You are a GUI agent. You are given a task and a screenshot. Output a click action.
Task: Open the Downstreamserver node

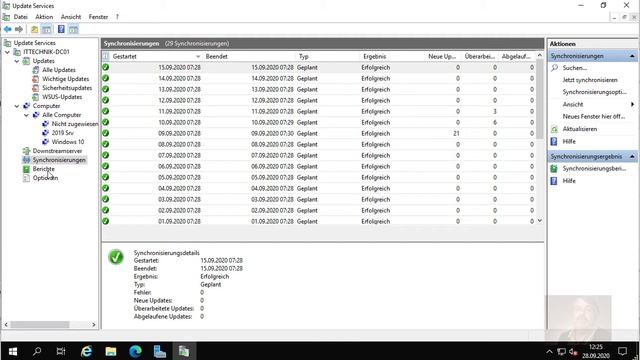57,151
